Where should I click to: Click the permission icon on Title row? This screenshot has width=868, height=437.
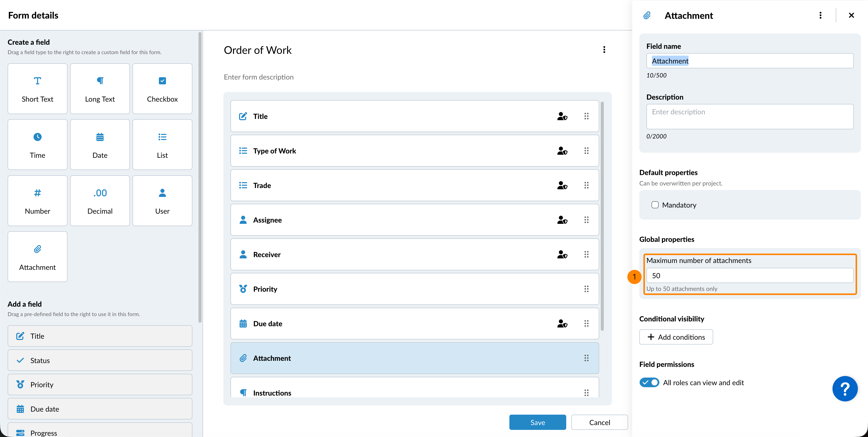point(562,116)
